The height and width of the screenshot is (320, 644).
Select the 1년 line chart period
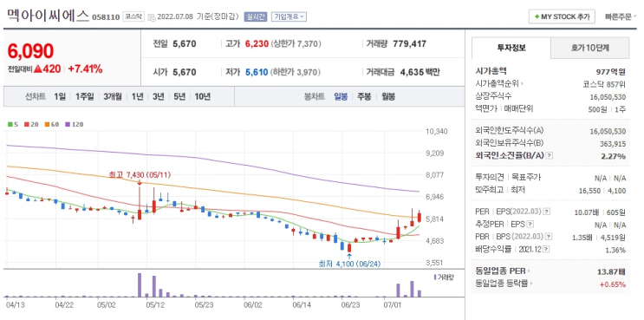coord(137,96)
